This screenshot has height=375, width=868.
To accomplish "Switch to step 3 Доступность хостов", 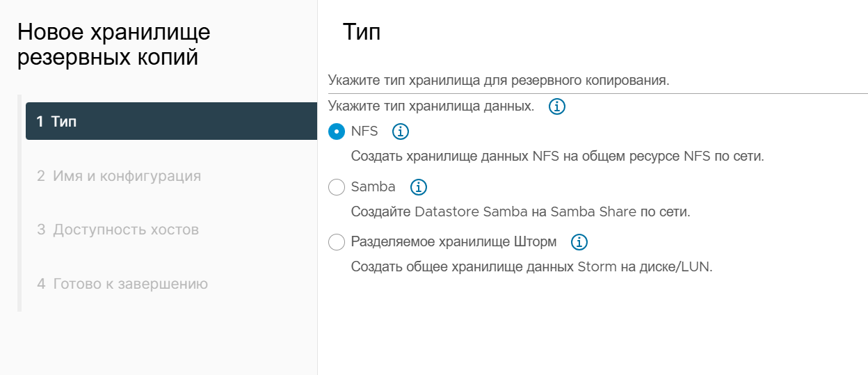I will 118,230.
